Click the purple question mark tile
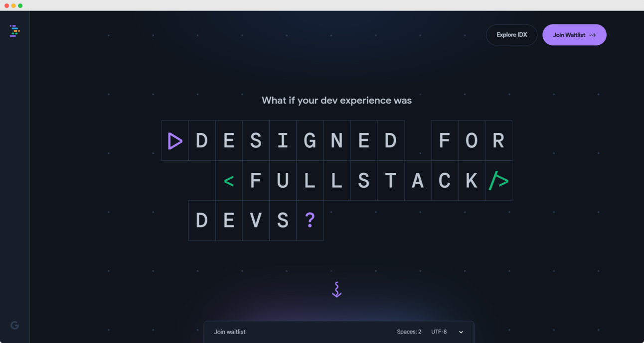Viewport: 644px width, 343px height. point(310,221)
